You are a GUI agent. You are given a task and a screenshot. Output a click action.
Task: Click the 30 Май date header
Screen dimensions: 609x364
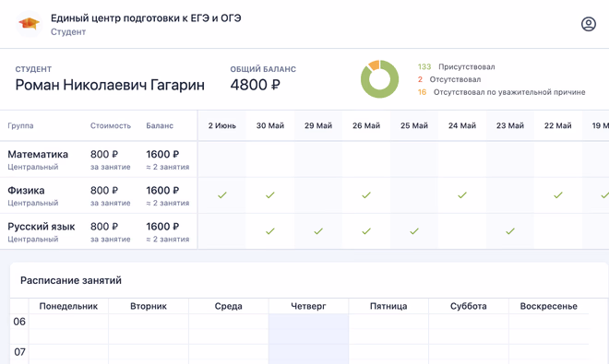pos(270,125)
